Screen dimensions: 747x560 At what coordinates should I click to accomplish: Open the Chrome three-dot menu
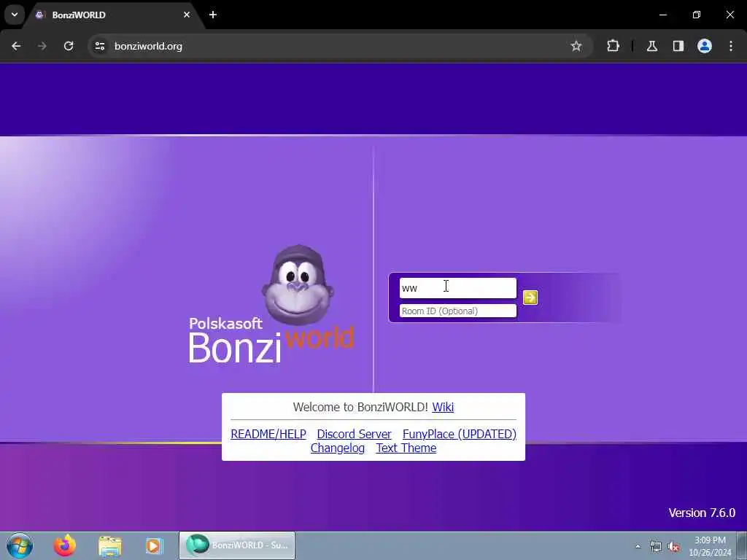(731, 46)
